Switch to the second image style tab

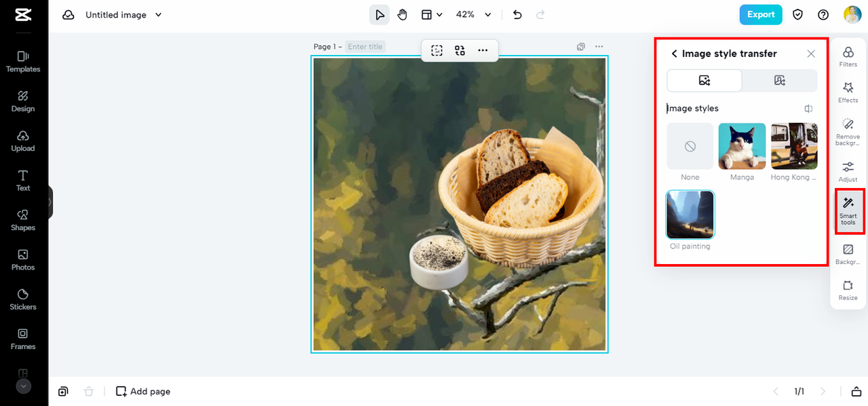(780, 81)
